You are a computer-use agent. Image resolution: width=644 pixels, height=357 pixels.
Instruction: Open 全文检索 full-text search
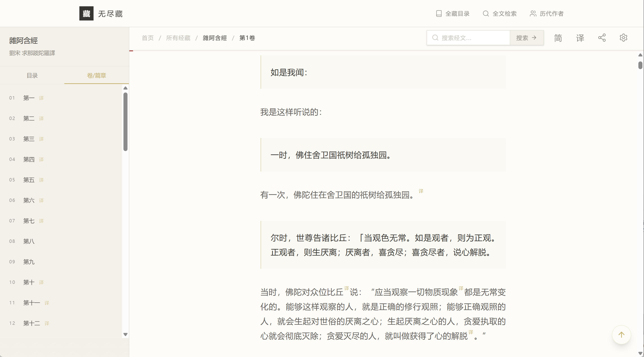tap(499, 14)
